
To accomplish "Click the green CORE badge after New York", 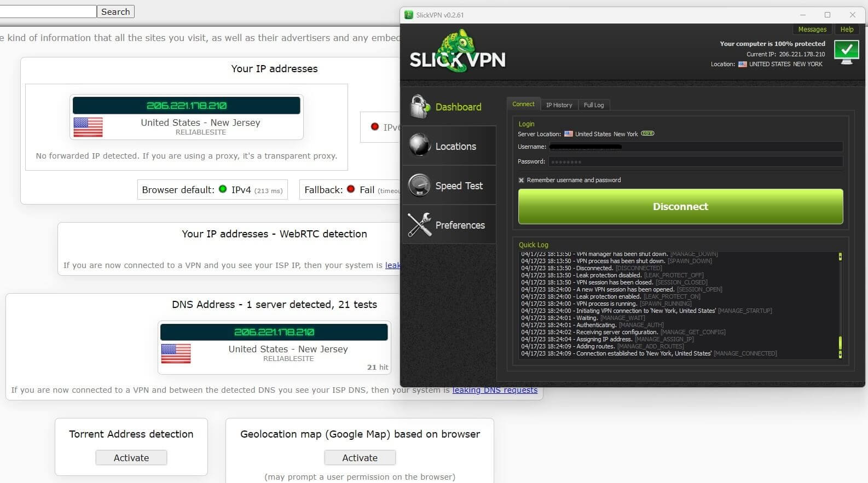I will click(647, 133).
